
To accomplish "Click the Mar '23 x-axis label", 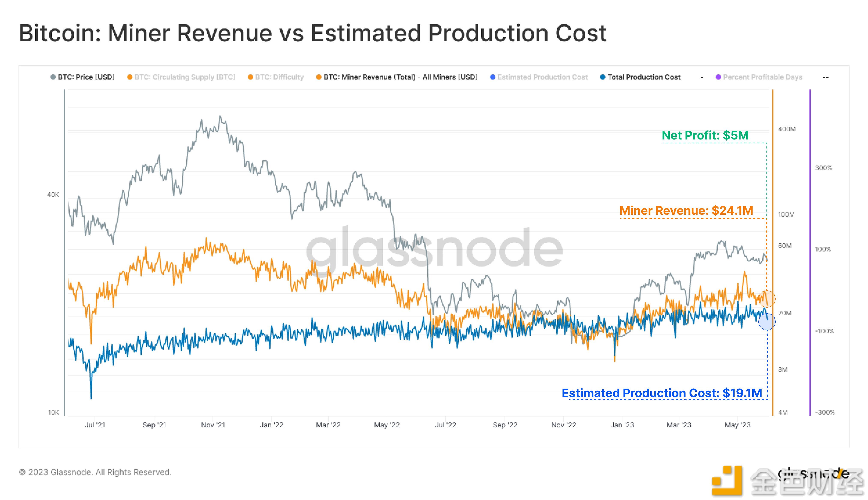I will point(679,425).
